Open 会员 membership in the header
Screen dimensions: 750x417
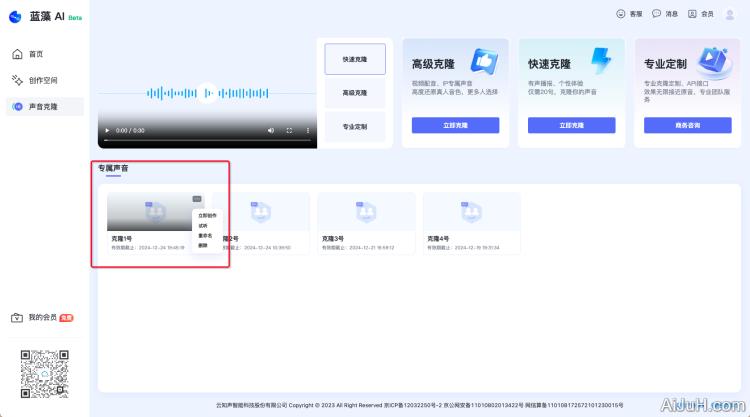point(702,14)
